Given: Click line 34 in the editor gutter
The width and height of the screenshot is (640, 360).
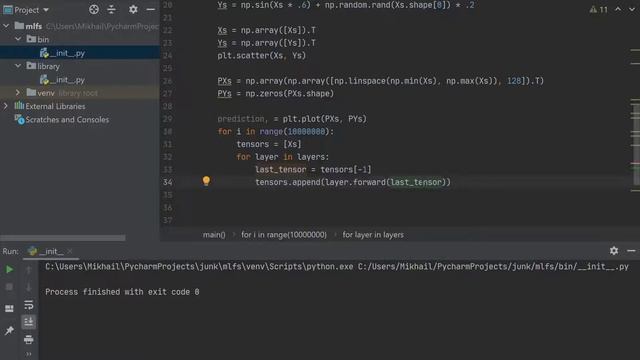Looking at the screenshot, I should click(x=168, y=182).
